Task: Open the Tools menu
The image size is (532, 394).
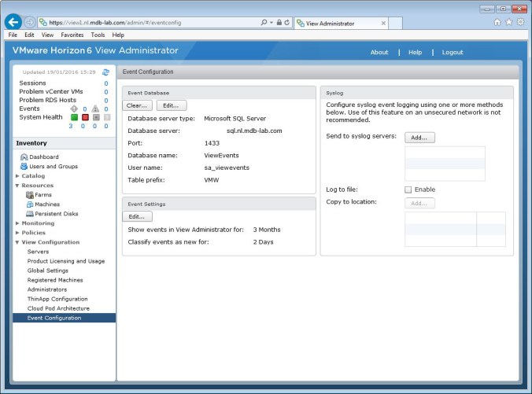Action: coord(98,35)
